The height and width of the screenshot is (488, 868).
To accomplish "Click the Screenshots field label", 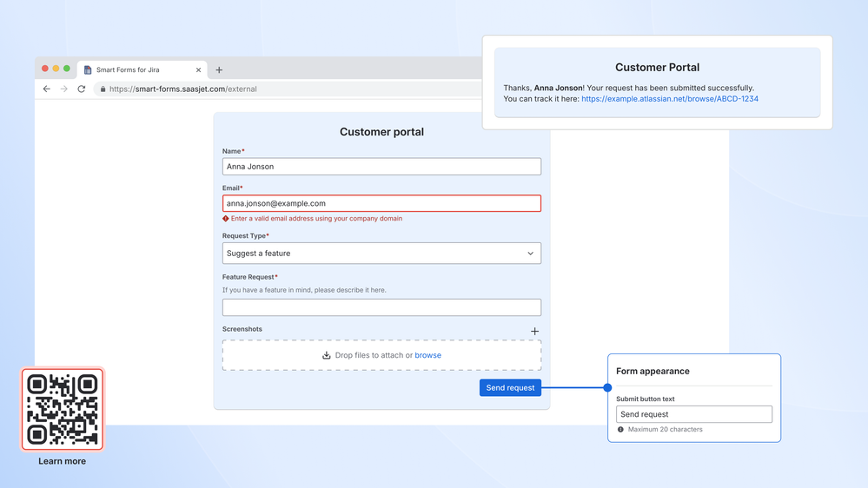I will pyautogui.click(x=242, y=329).
